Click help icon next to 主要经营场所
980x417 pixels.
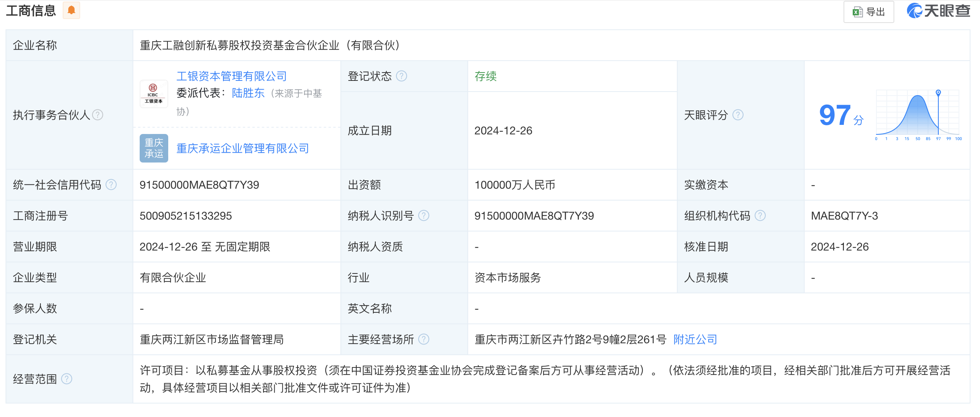pyautogui.click(x=424, y=339)
